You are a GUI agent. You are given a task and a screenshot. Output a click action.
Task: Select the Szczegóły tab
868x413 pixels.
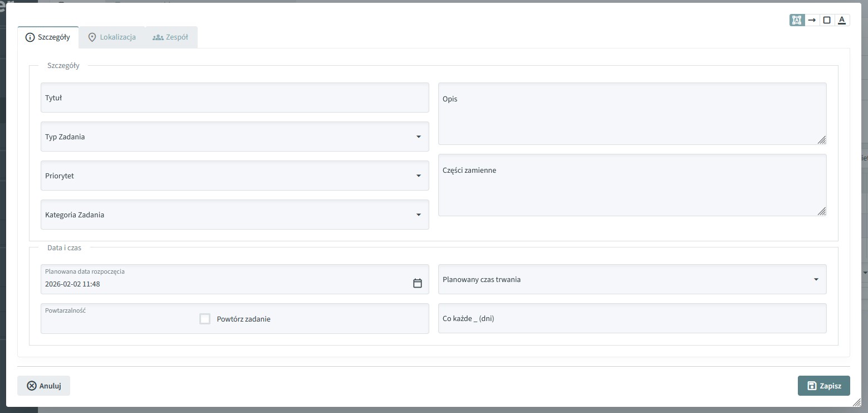pos(48,37)
